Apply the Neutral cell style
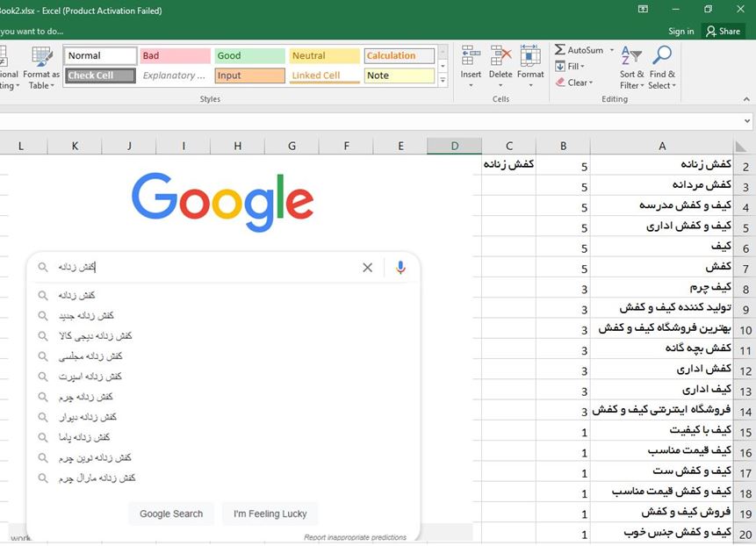Screen dimensions: 756x546 coord(324,56)
